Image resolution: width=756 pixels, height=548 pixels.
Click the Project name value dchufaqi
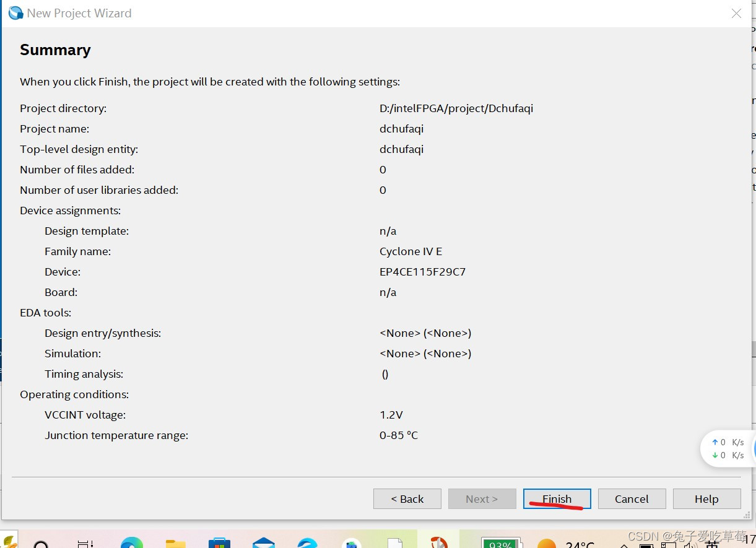coord(401,129)
